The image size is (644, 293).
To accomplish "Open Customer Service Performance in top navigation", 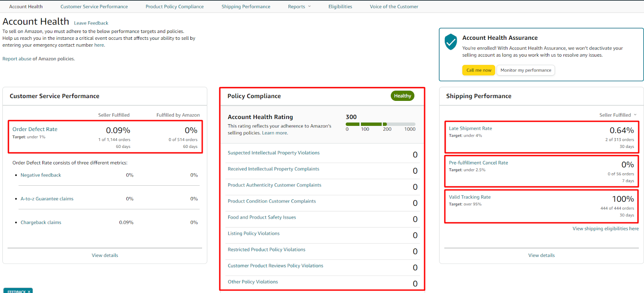I will 94,6.
